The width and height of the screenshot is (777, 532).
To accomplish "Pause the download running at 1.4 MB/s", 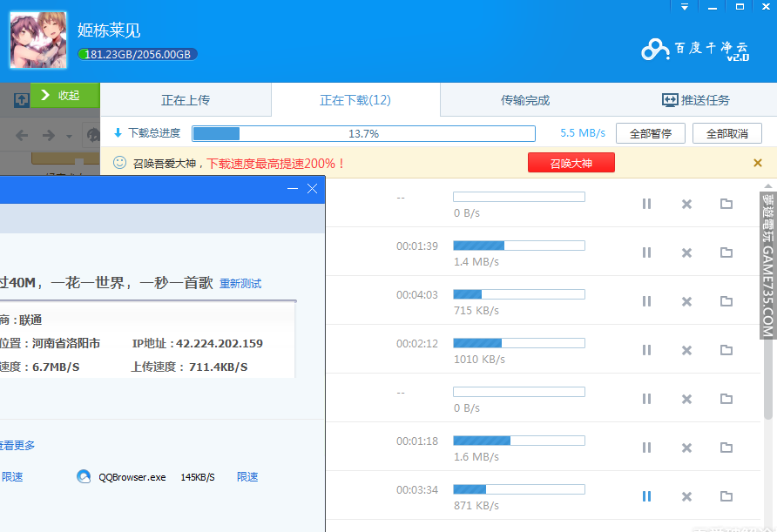I will pyautogui.click(x=646, y=253).
